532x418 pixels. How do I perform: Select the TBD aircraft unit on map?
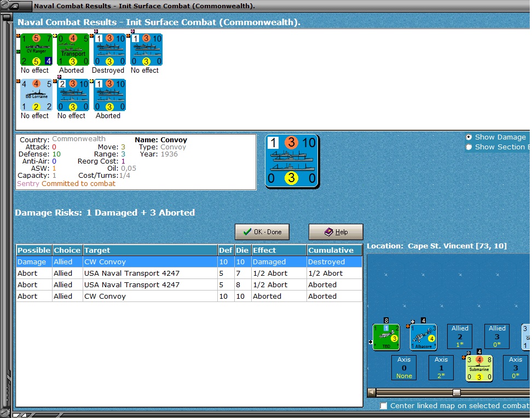pos(386,337)
